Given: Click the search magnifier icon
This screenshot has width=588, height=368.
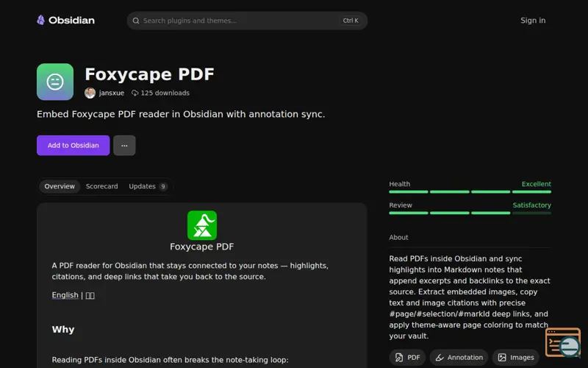Looking at the screenshot, I should [x=136, y=21].
